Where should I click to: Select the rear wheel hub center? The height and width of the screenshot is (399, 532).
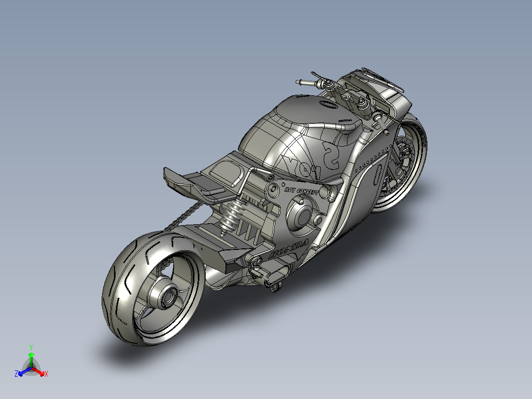point(168,297)
